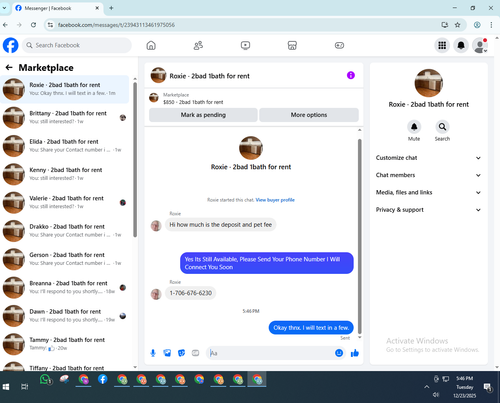Viewport: 500px width, 403px height.
Task: Search in conversation magnifier icon
Action: point(442,127)
